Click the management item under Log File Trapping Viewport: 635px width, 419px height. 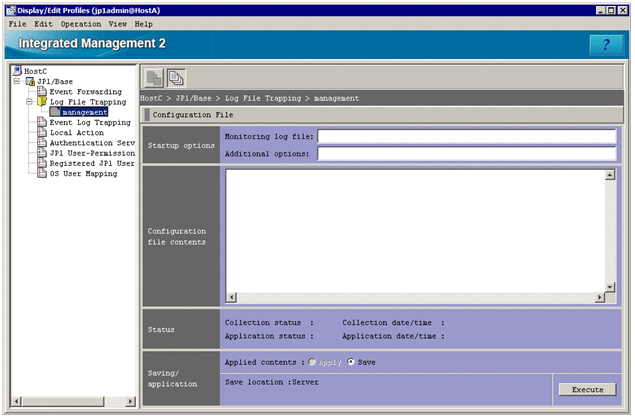pyautogui.click(x=84, y=112)
